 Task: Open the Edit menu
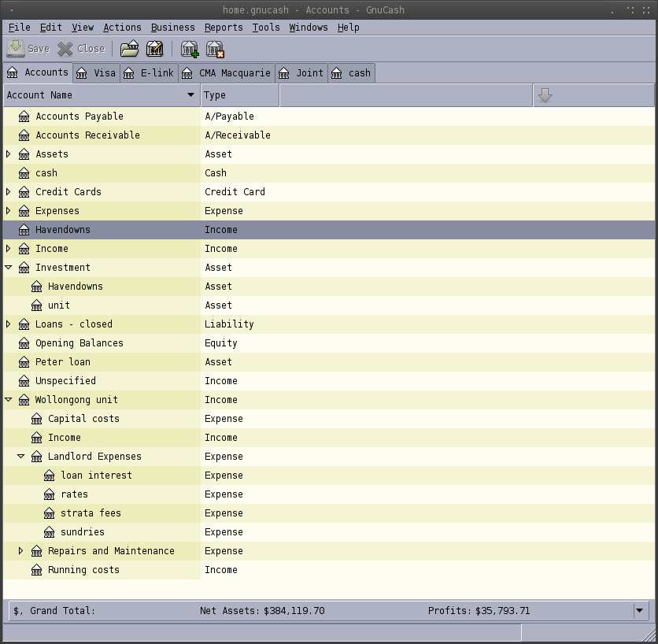(x=51, y=28)
